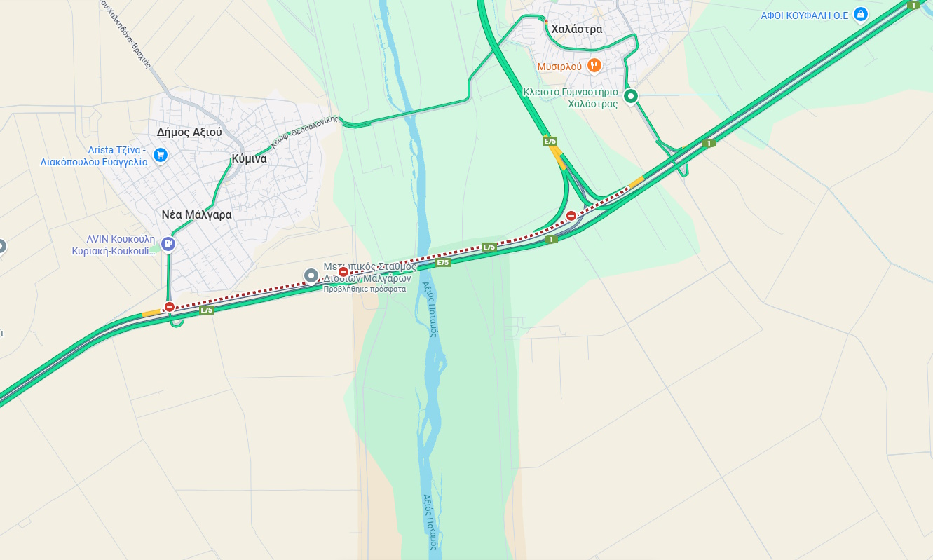Click the road closure icon below Νέα Μάλγαρα
The image size is (933, 560).
pos(169,307)
